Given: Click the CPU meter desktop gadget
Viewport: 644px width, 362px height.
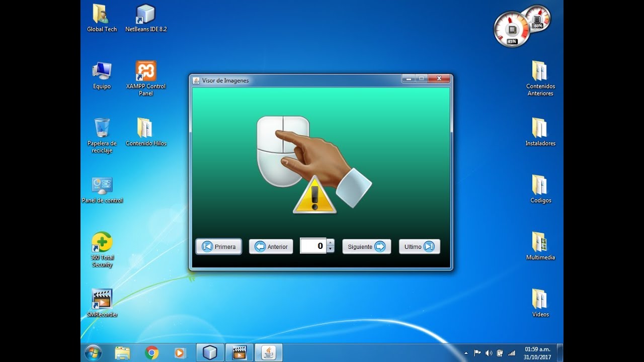Looking at the screenshot, I should coord(512,30).
